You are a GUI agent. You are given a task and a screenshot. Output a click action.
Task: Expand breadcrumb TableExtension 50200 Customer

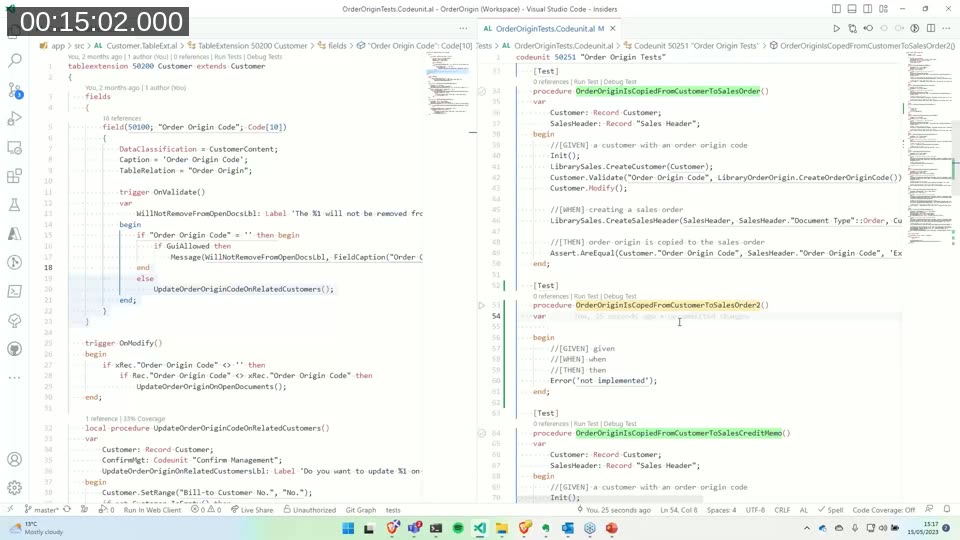(x=252, y=45)
